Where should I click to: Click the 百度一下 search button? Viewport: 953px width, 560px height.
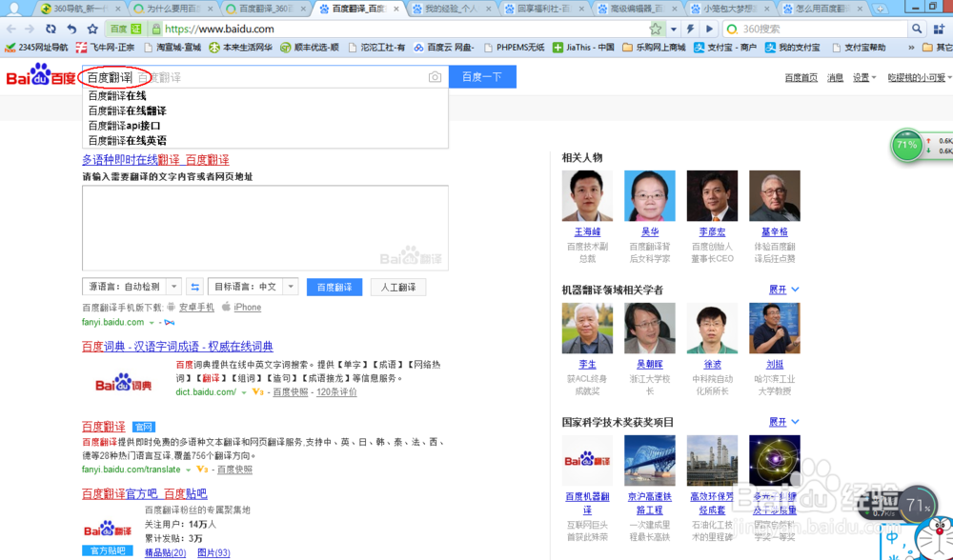pyautogui.click(x=482, y=76)
